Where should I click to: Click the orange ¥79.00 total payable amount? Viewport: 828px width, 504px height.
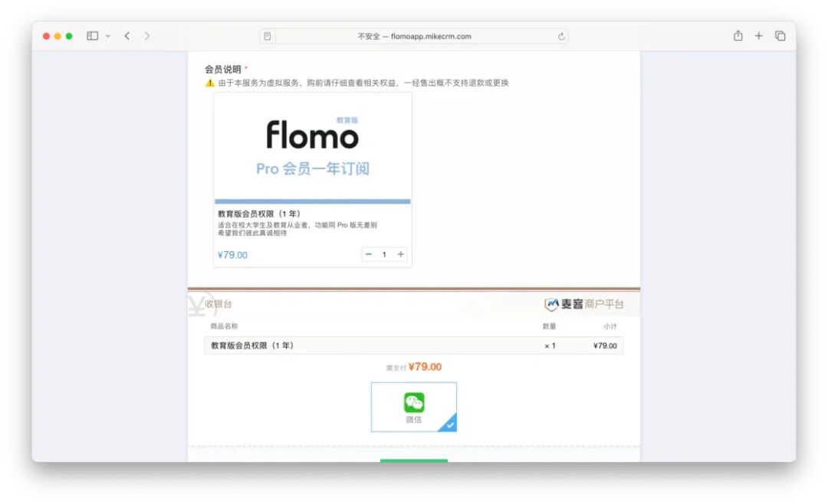coord(425,367)
